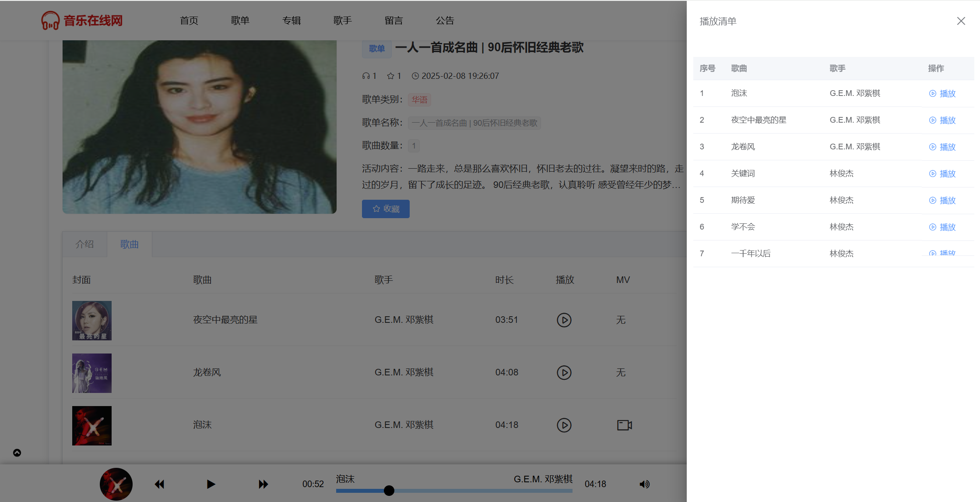Close the 播放清单 playlist panel
Screen dimensions: 980x502
point(961,21)
